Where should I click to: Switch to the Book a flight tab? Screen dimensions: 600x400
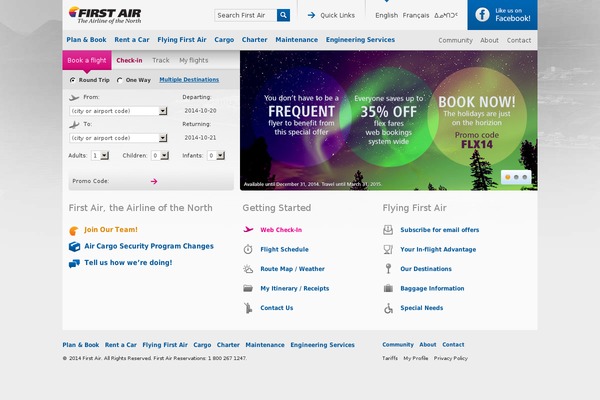tap(87, 60)
